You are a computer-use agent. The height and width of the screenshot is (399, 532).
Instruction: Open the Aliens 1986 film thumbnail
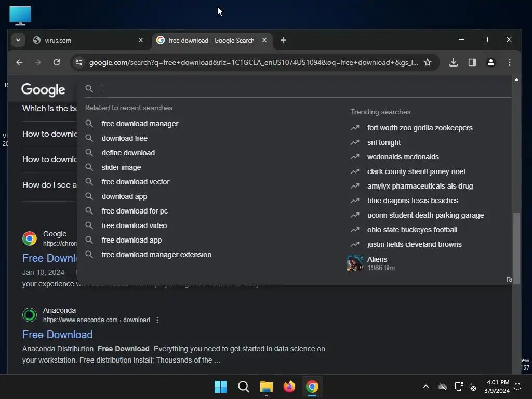(x=355, y=263)
